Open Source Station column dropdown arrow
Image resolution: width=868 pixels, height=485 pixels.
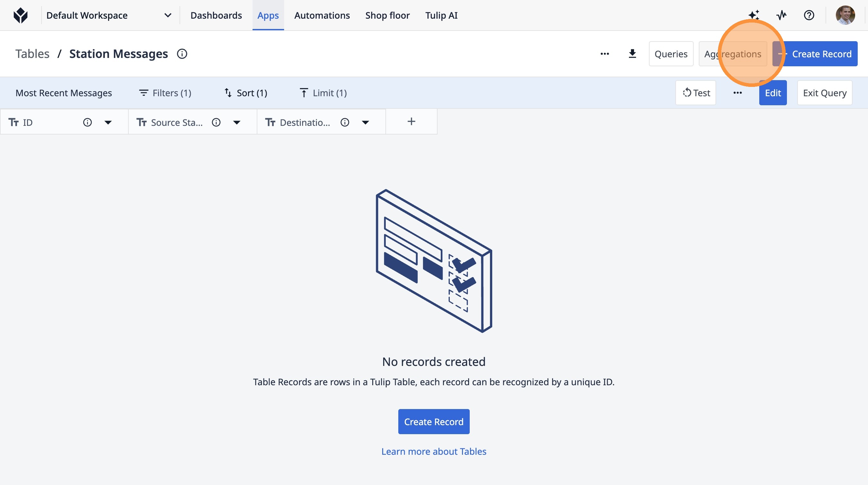click(x=236, y=122)
